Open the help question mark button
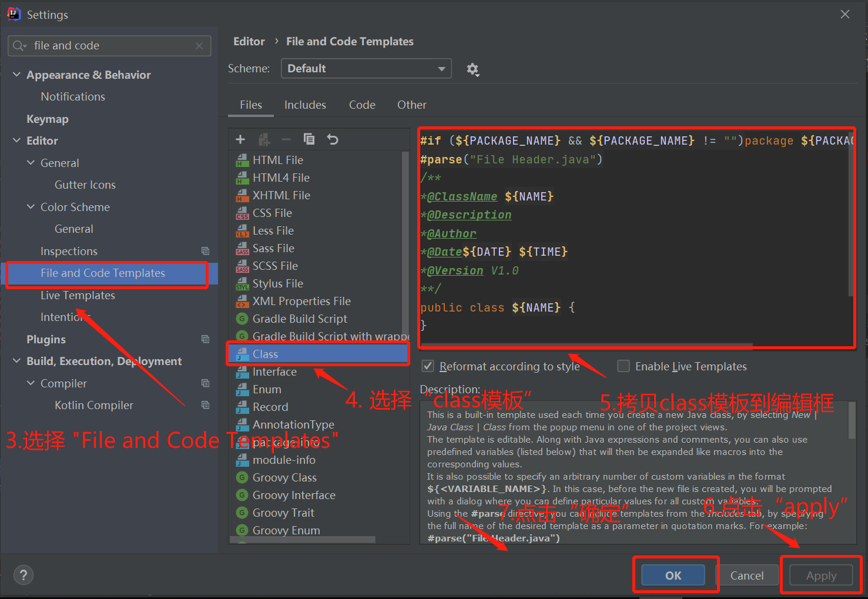This screenshot has height=599, width=868. point(24,575)
